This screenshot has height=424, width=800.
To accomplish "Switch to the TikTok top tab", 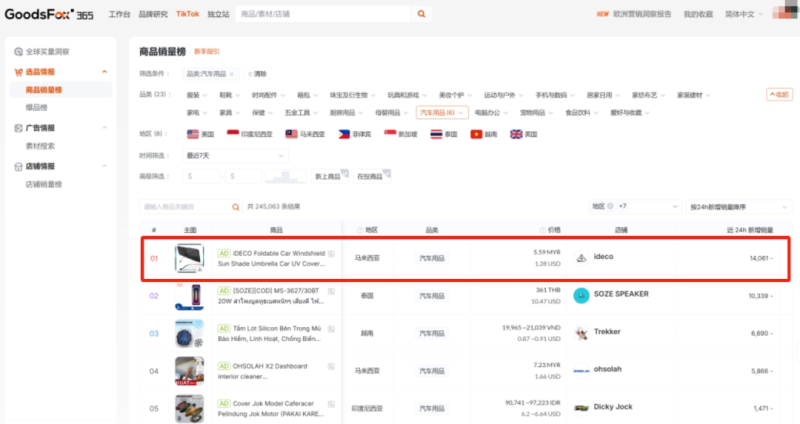I will coord(187,14).
